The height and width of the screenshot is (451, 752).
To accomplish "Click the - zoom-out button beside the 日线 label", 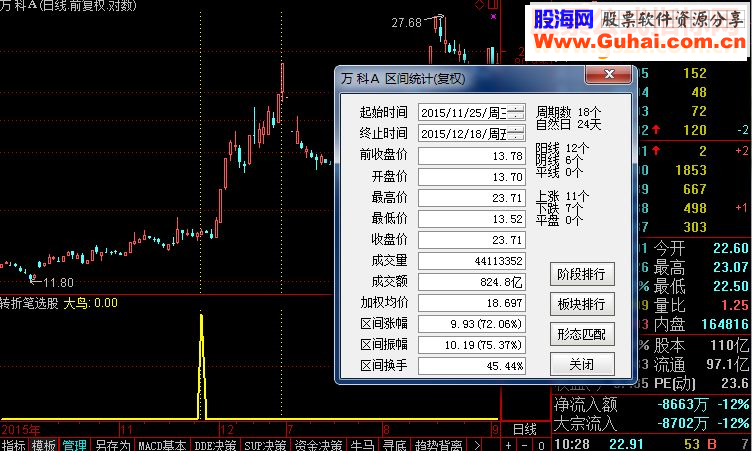I will click(525, 445).
